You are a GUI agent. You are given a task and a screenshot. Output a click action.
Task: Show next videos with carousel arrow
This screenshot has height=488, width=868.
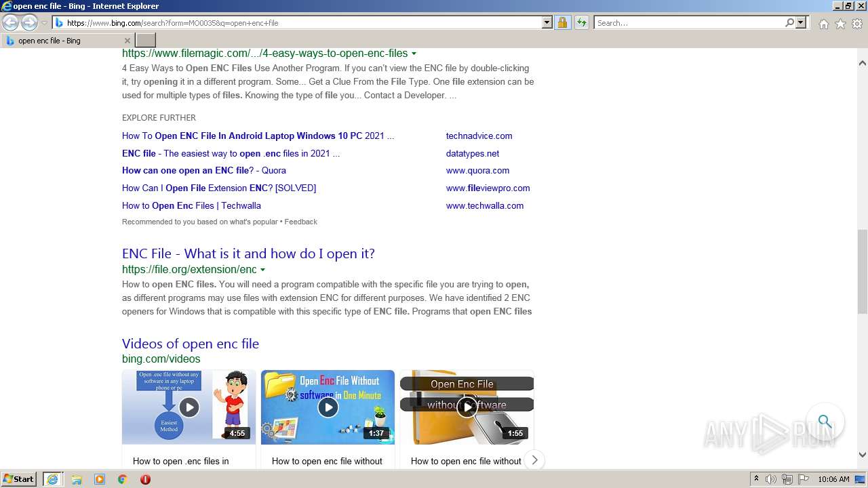point(534,460)
